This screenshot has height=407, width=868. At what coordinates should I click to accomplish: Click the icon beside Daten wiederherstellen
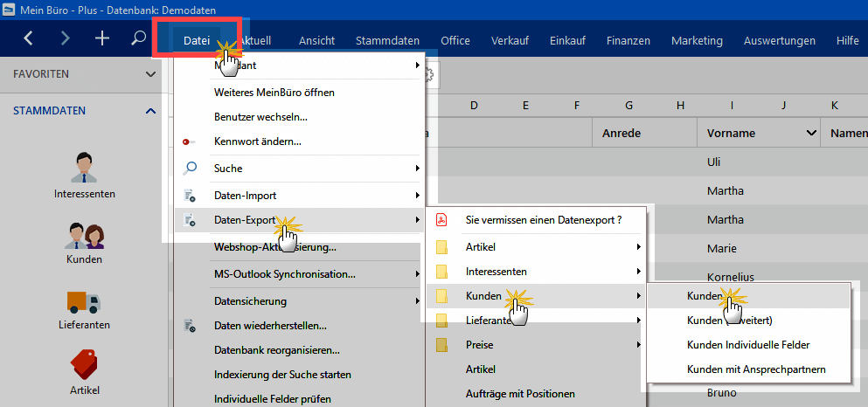(190, 326)
